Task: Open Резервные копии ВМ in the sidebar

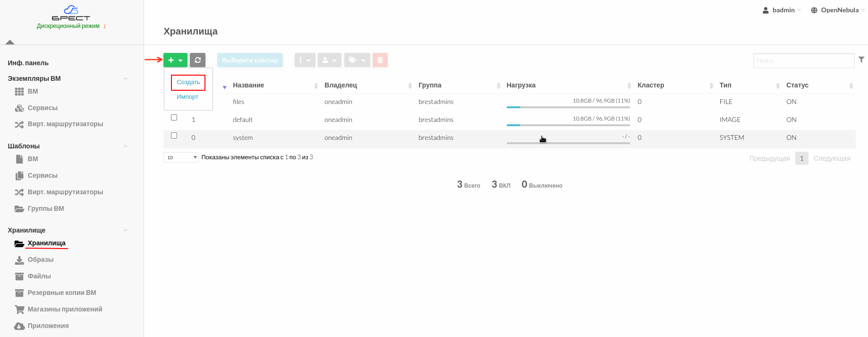Action: tap(61, 293)
